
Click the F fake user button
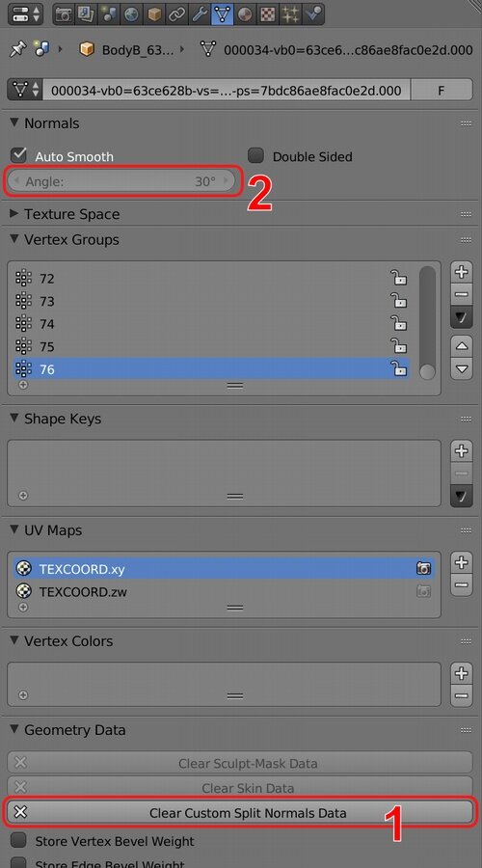442,90
